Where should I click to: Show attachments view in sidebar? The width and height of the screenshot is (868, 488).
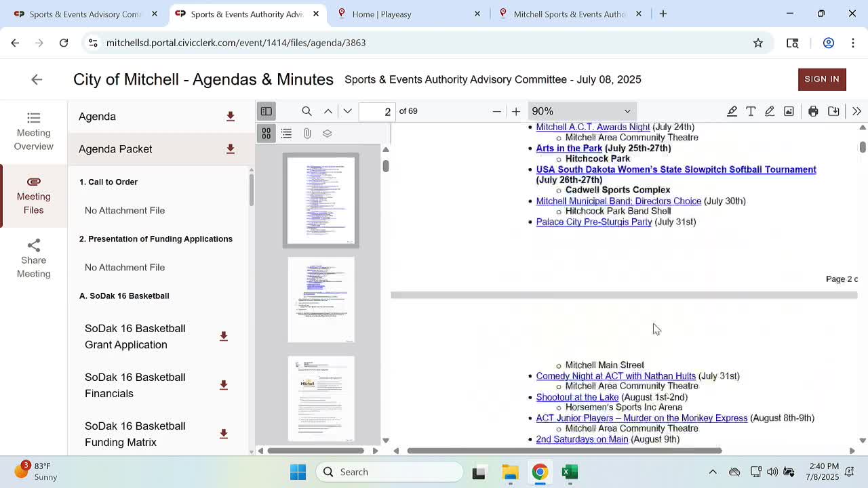307,134
